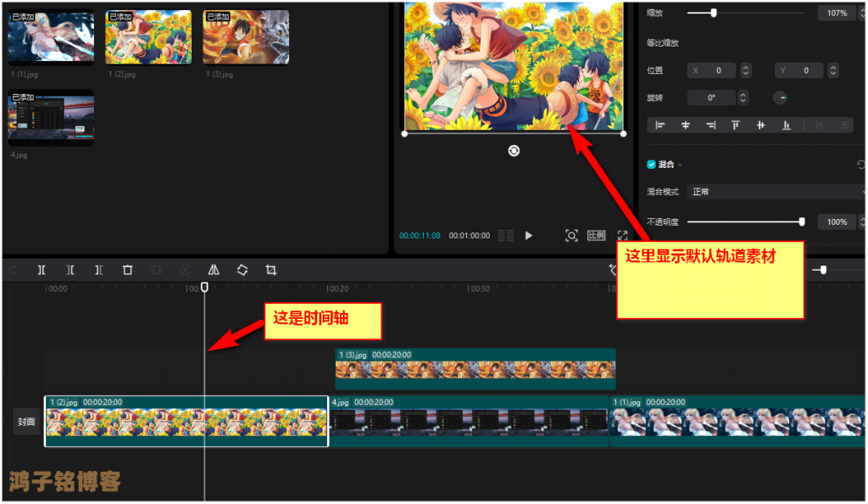Select the 1 (3).jpg clip on upper track
The width and height of the screenshot is (868, 504).
(x=476, y=369)
